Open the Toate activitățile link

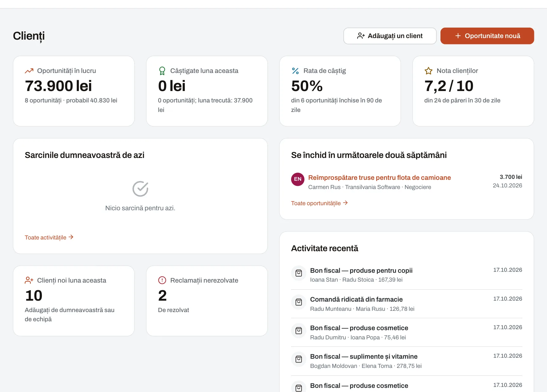coord(49,238)
